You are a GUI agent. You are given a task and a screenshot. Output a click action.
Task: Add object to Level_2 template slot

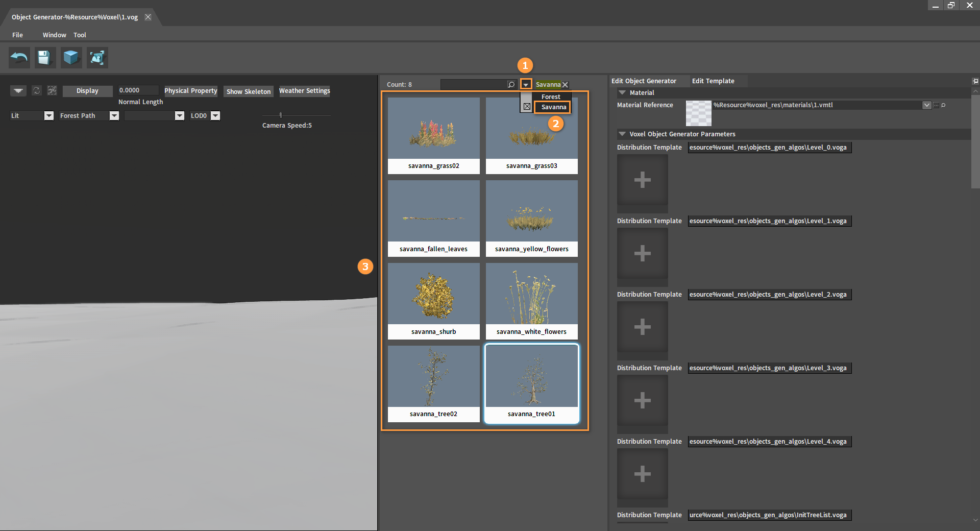643,327
